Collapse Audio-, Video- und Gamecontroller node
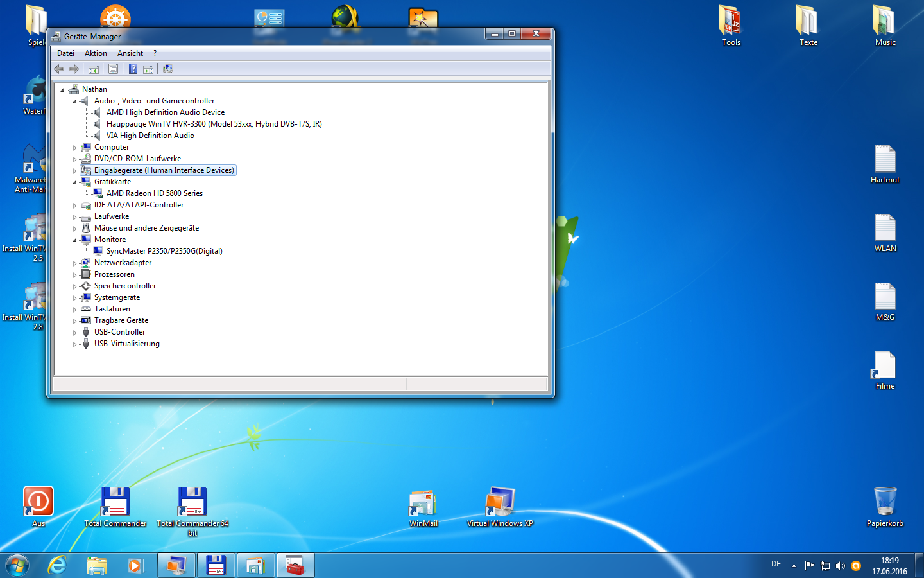 click(74, 101)
